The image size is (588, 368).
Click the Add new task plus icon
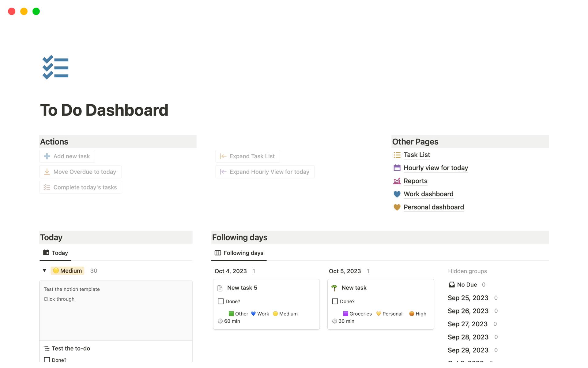[47, 156]
